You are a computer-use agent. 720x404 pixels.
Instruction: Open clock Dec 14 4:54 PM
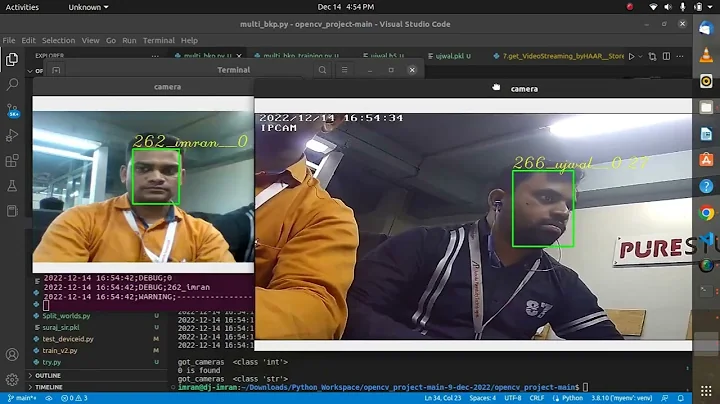click(346, 7)
